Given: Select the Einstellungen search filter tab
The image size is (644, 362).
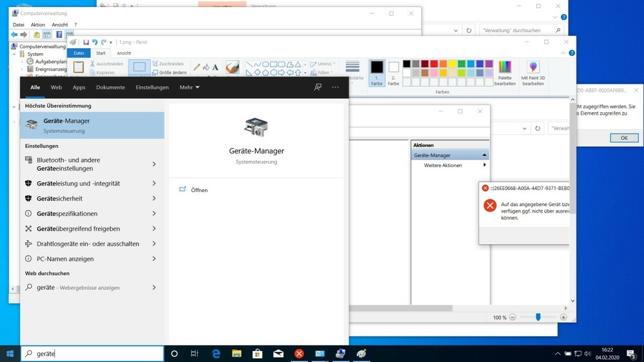Looking at the screenshot, I should coord(152,88).
